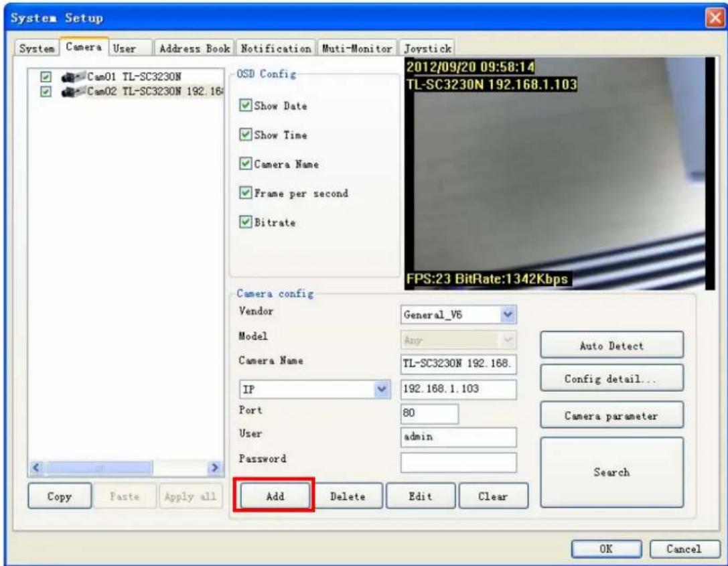Click the Cancel button

click(684, 549)
